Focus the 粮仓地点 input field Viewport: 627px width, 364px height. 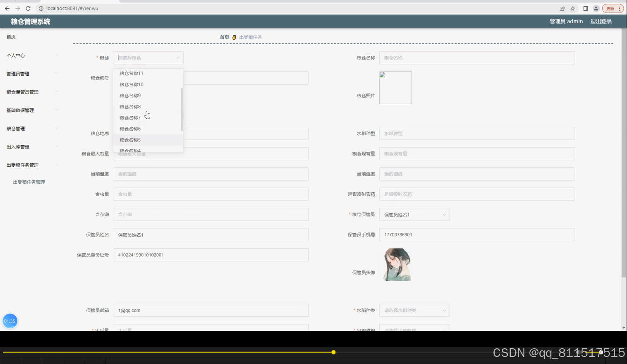click(x=246, y=134)
